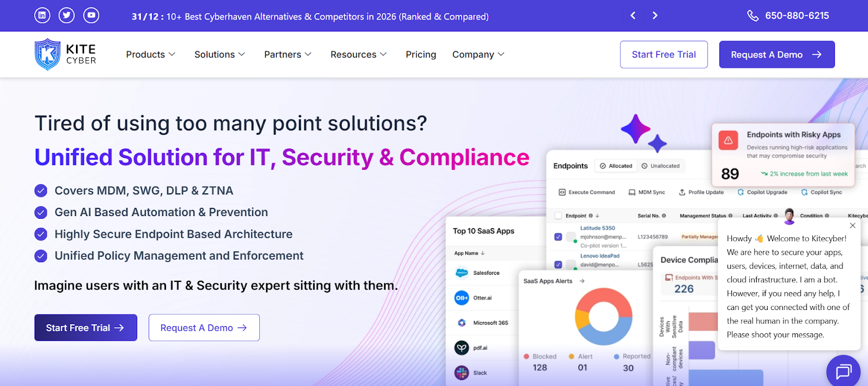
Task: Click the Microsoft 365 app icon
Action: (462, 323)
